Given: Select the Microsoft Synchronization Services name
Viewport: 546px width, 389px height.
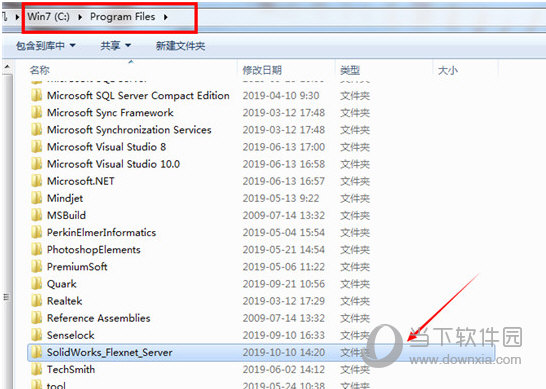Looking at the screenshot, I should coord(129,130).
